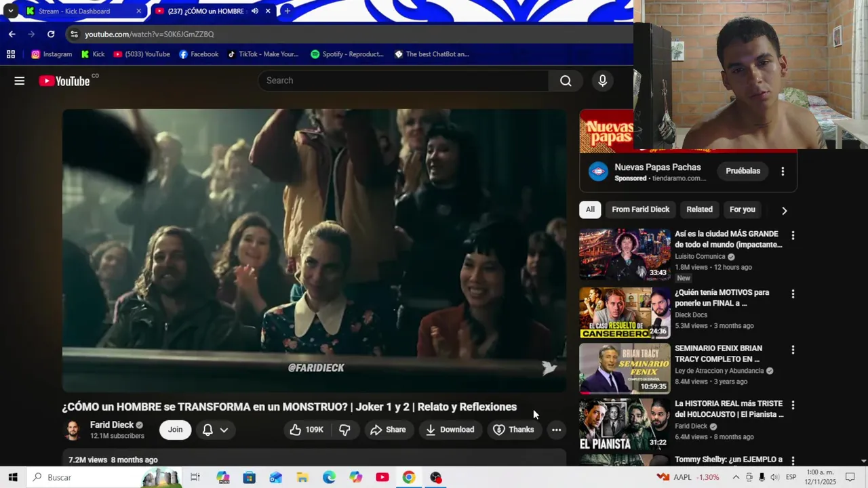Viewport: 868px width, 488px height.
Task: Open the YouTube hamburger guide menu
Action: (x=20, y=81)
